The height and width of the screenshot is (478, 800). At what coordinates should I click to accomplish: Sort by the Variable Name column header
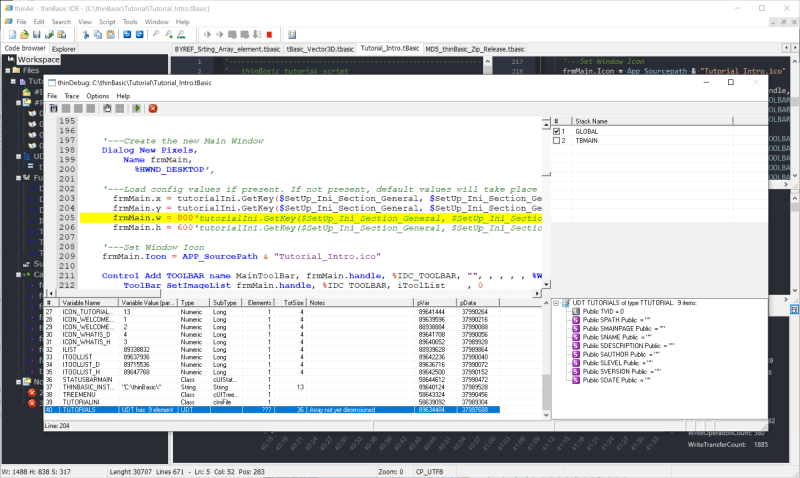click(x=89, y=303)
